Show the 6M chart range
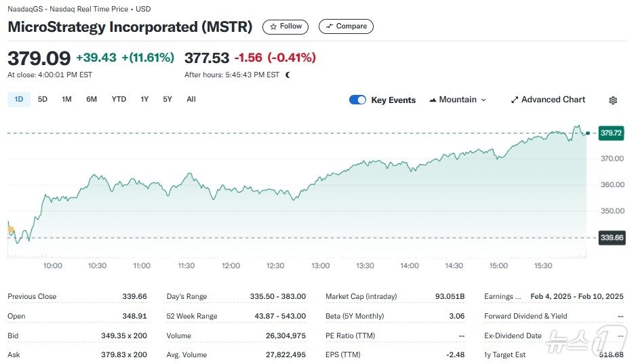The width and height of the screenshot is (634, 364). point(92,99)
